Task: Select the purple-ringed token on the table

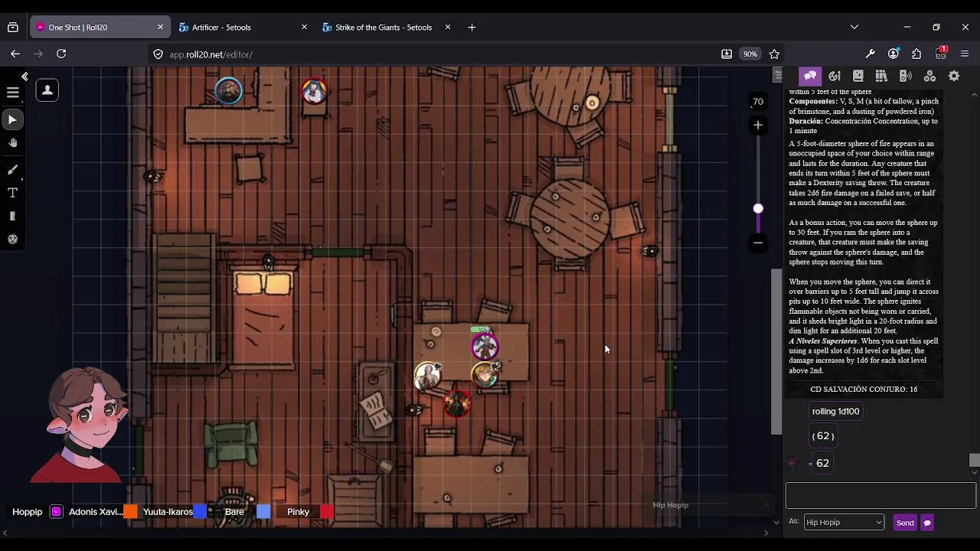Action: click(x=484, y=347)
